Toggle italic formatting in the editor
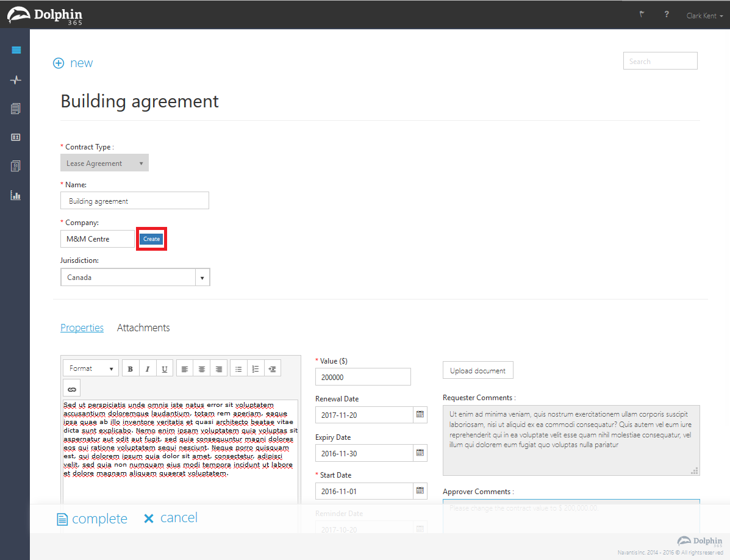 [148, 368]
